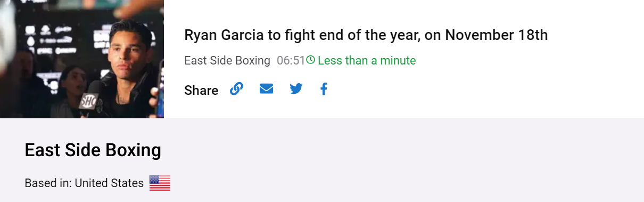Click the green clock icon beside read time
This screenshot has height=202, width=644.
tap(311, 60)
